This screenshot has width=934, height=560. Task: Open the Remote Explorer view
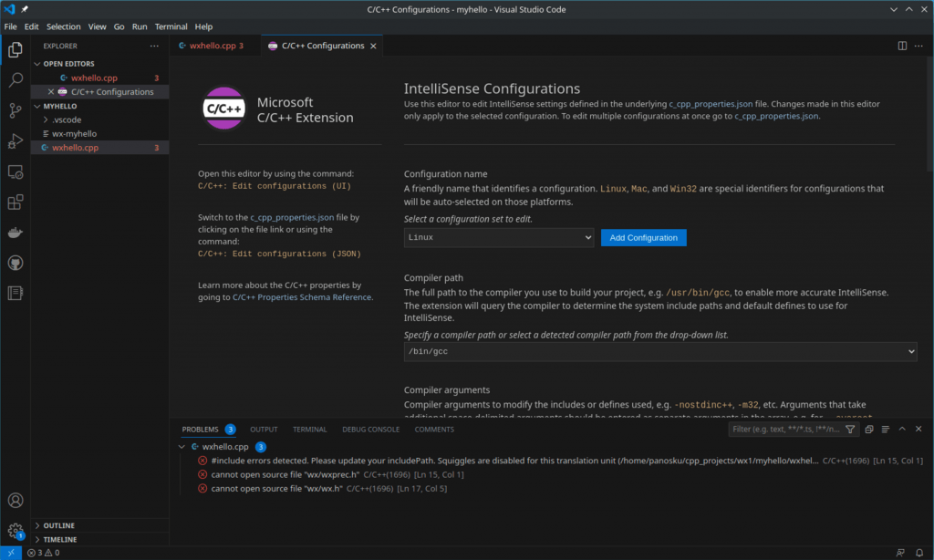pos(16,172)
